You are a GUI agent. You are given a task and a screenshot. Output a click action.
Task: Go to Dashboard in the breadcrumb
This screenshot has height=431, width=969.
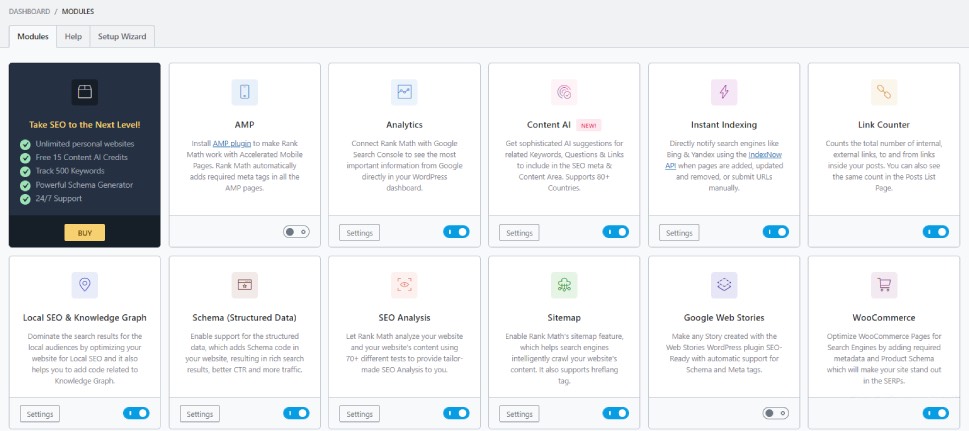pos(32,10)
